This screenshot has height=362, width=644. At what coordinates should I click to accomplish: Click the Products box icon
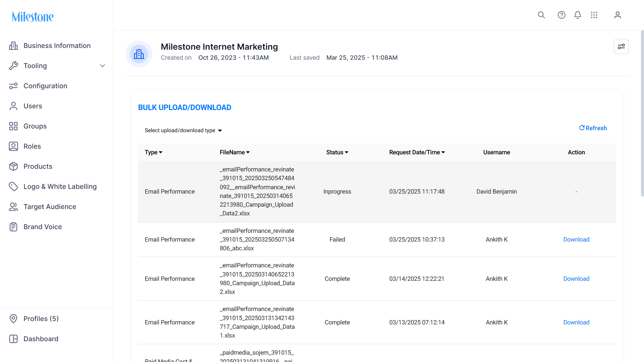pyautogui.click(x=13, y=166)
